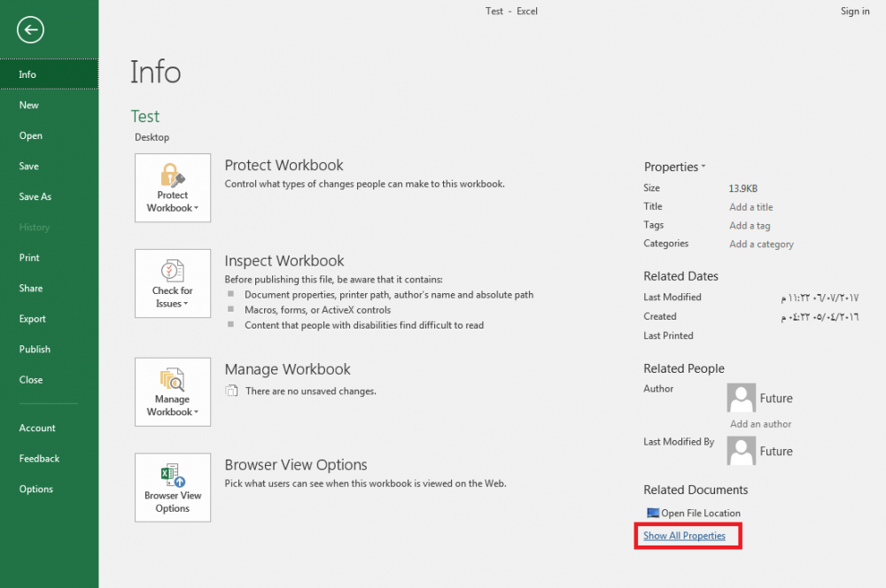Click 'Content that people with disabilities' item
This screenshot has height=588, width=886.
click(364, 325)
